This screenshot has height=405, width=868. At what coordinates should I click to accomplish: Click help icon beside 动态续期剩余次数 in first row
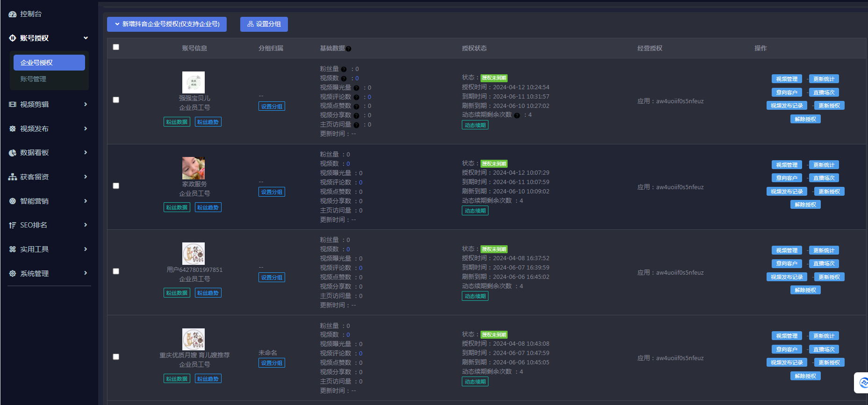[517, 115]
